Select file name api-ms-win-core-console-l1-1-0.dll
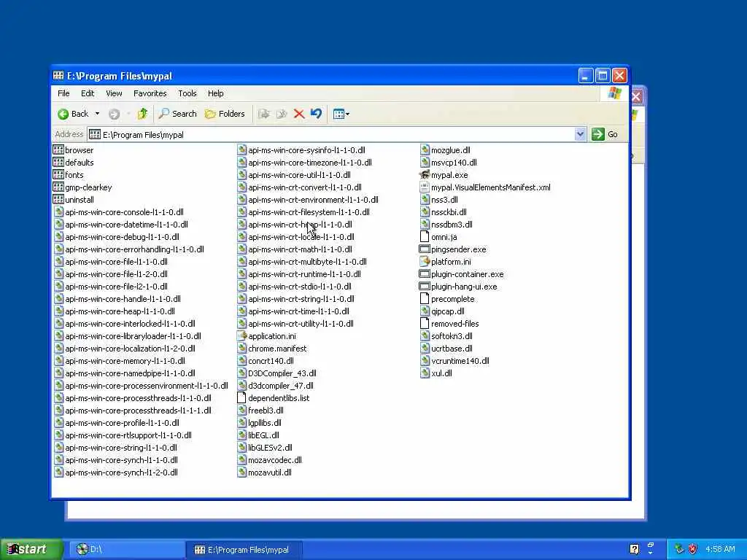The height and width of the screenshot is (560, 747). click(124, 212)
